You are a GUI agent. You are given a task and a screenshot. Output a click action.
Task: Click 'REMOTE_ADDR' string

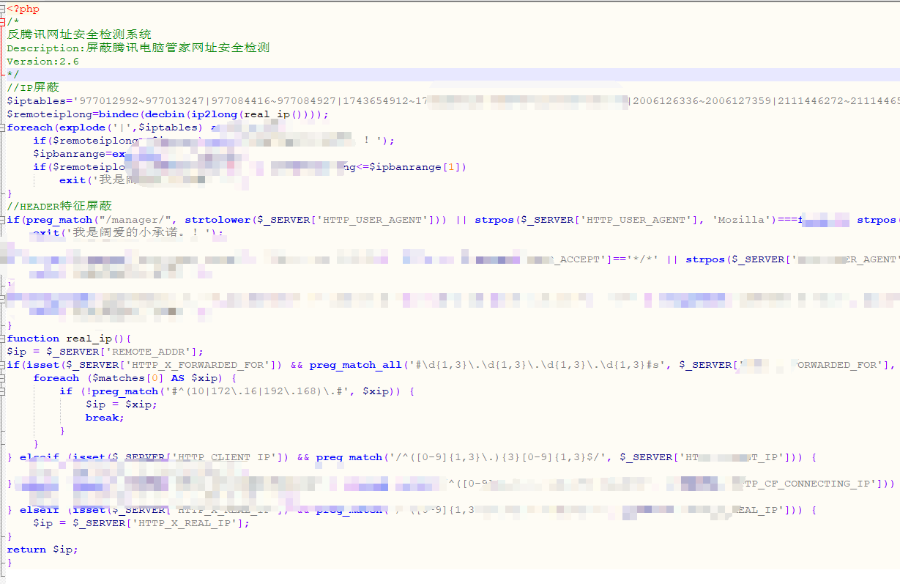151,352
